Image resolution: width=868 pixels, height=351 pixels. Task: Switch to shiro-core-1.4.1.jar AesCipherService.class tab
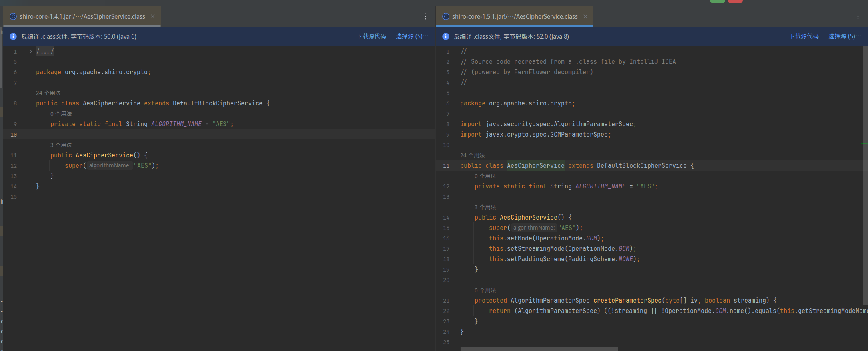point(82,16)
